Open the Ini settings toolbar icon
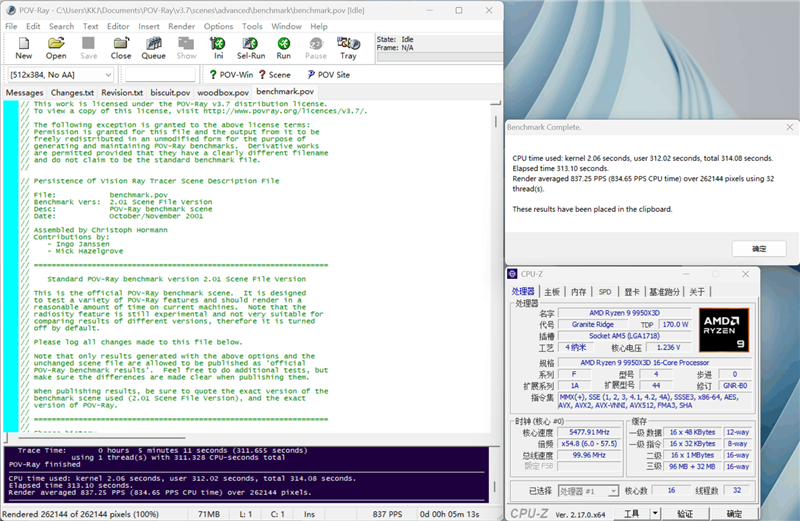The image size is (800, 521). coord(218,48)
